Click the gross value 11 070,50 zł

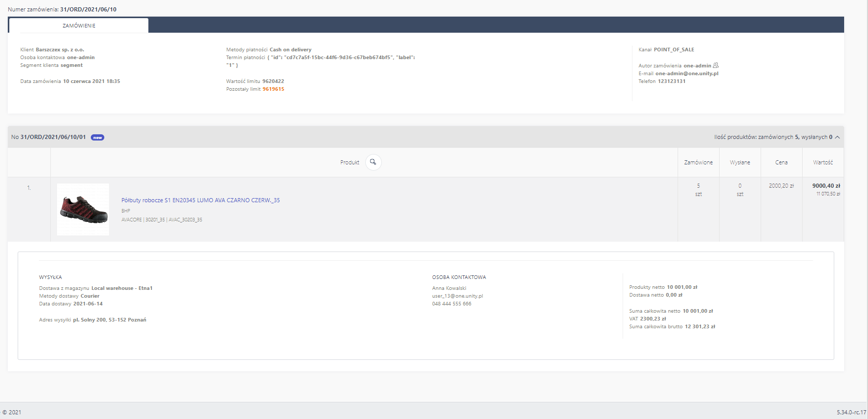pyautogui.click(x=828, y=194)
